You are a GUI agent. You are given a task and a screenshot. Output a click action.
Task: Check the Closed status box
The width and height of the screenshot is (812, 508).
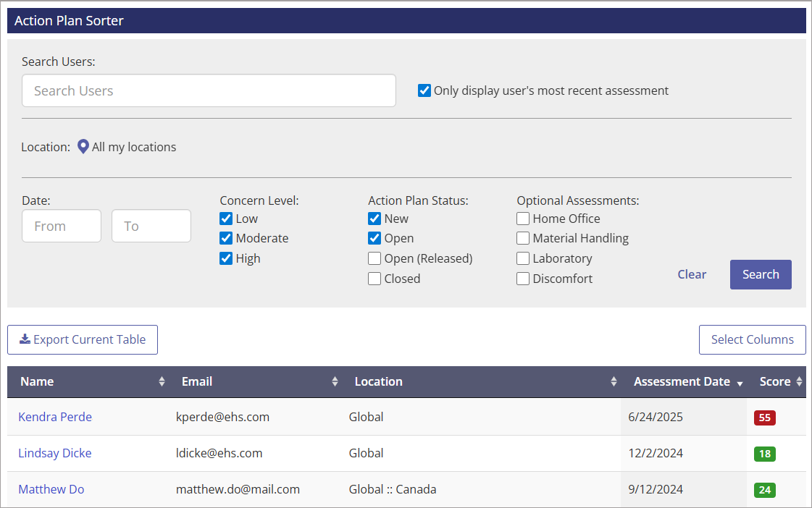[x=374, y=279]
